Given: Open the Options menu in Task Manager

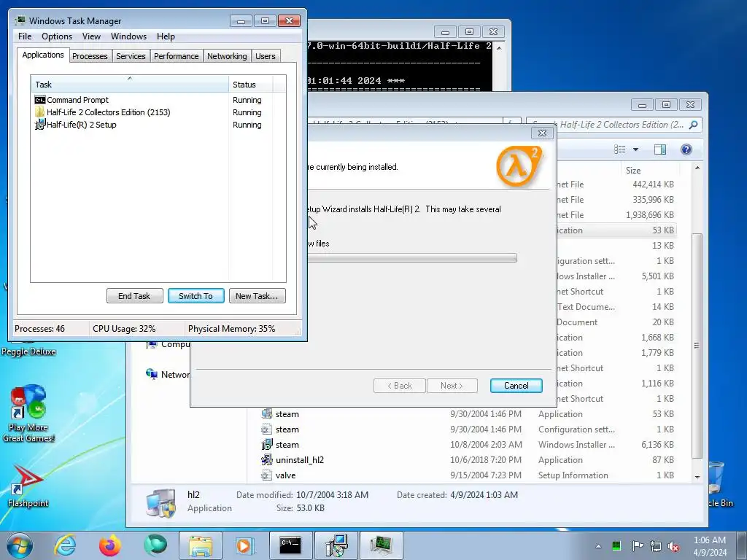Looking at the screenshot, I should [x=57, y=36].
